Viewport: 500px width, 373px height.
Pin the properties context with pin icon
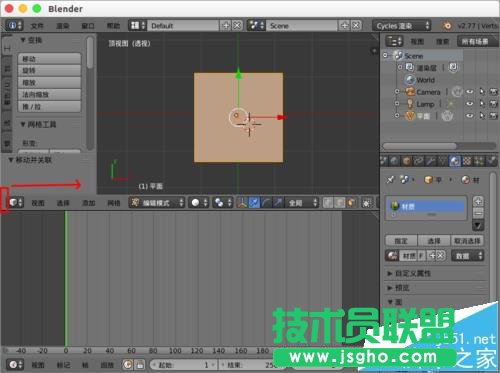390,180
